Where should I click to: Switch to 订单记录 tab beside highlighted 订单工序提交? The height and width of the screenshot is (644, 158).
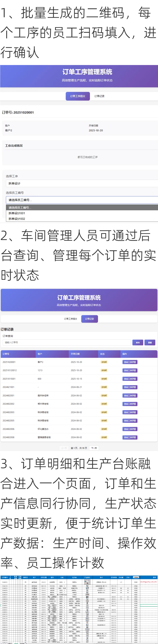(99, 96)
